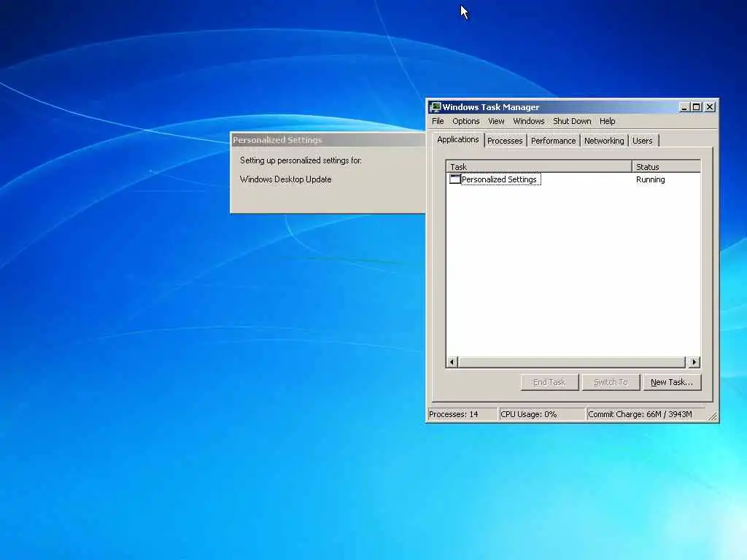
Task: Switch to the Users tab
Action: coord(642,141)
